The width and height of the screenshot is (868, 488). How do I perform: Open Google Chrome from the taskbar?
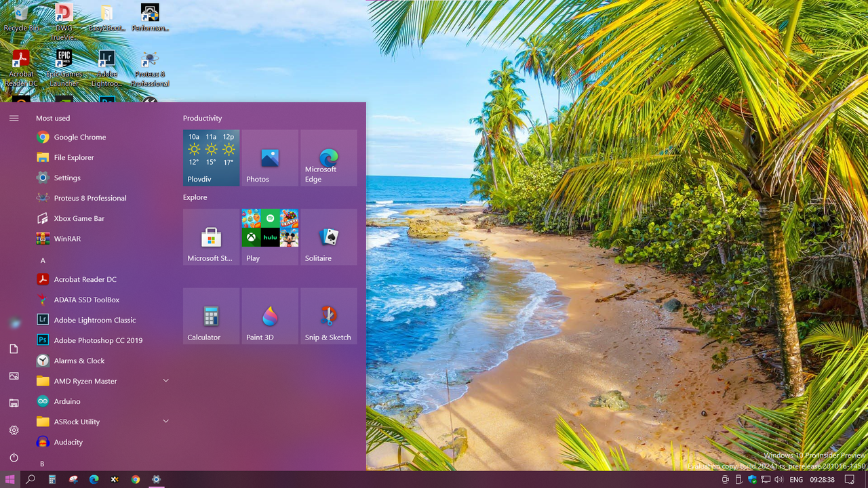pos(136,479)
